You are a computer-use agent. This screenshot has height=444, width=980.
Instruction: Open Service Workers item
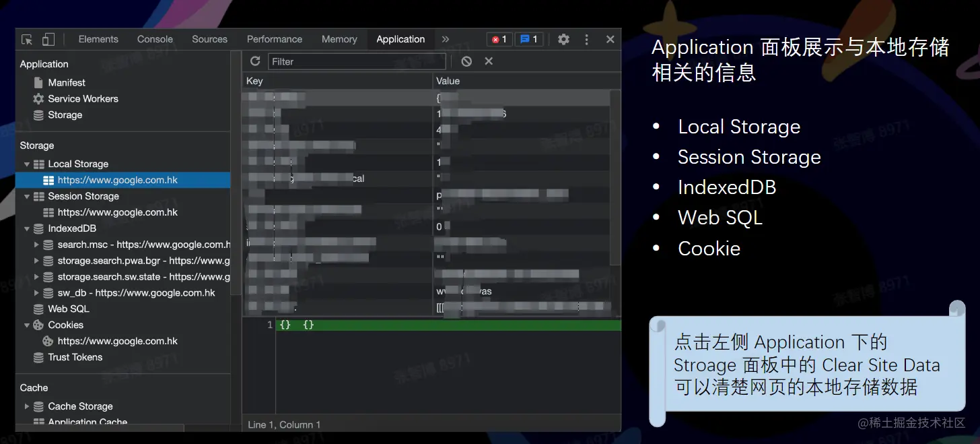coord(83,98)
